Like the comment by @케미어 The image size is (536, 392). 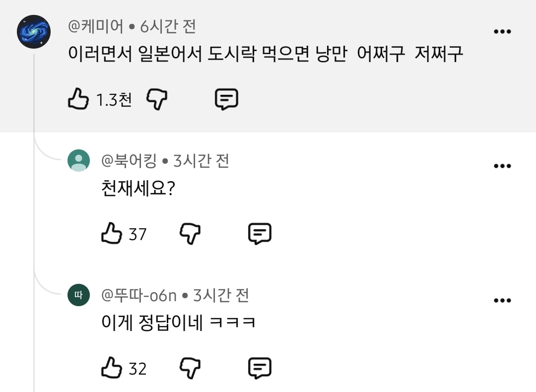point(78,99)
